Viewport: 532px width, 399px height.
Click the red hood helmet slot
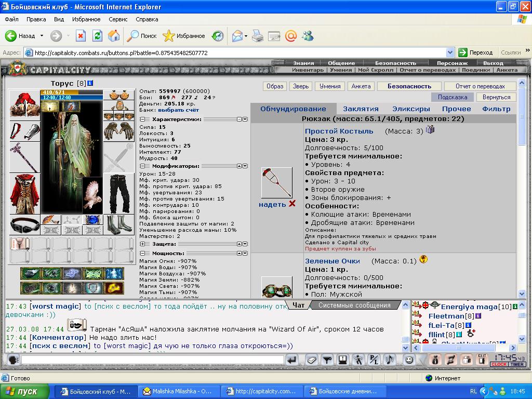point(25,105)
